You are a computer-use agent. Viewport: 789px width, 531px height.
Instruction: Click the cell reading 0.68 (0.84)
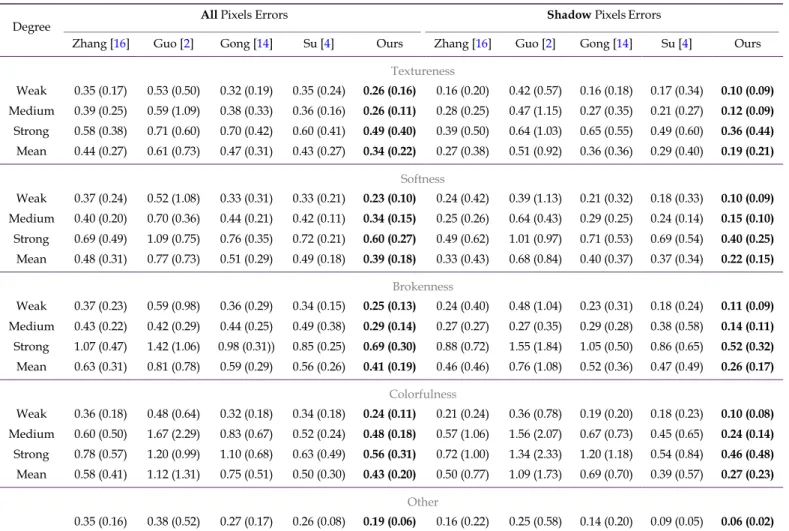535,259
